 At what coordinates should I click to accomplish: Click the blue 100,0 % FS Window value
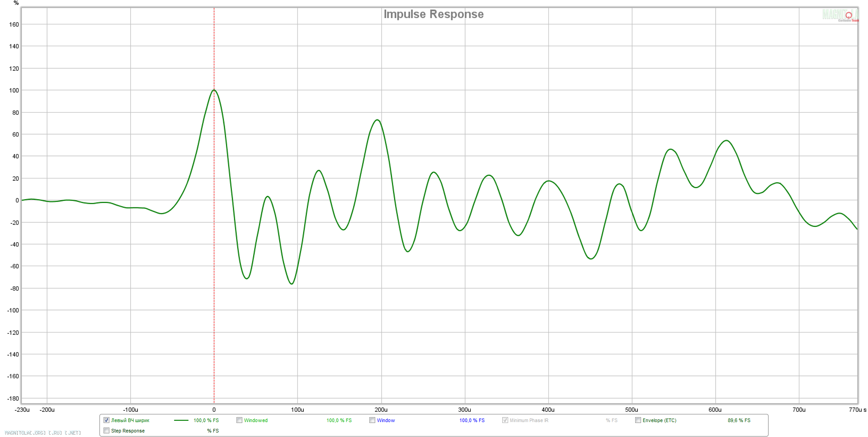(472, 420)
